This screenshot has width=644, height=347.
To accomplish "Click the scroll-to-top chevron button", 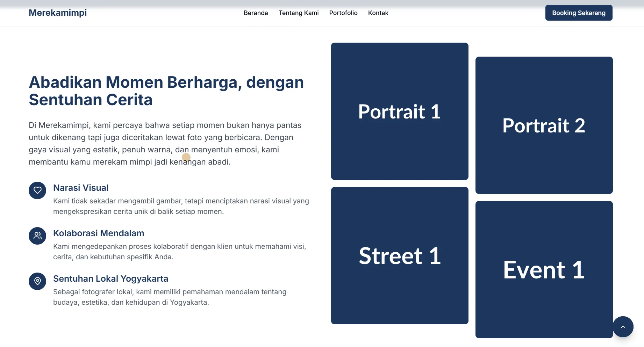I will 623,327.
